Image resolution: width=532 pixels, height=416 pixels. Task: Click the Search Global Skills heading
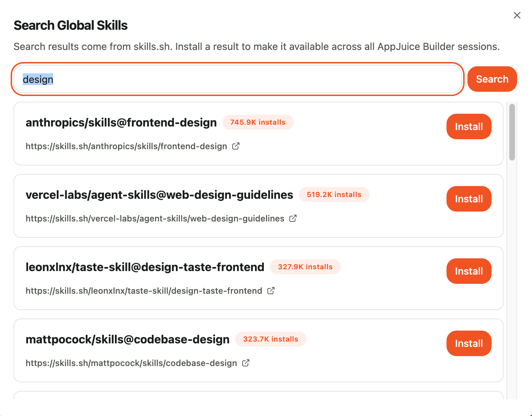[71, 26]
